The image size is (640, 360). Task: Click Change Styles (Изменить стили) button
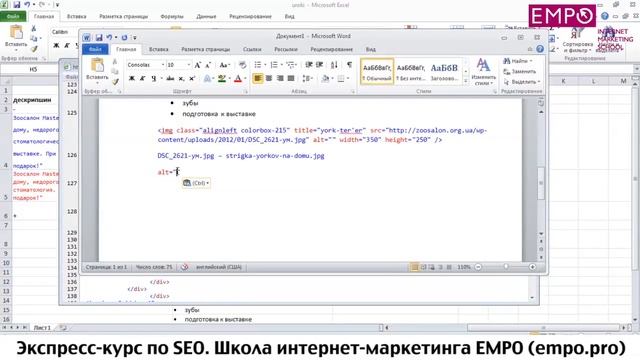pyautogui.click(x=483, y=72)
